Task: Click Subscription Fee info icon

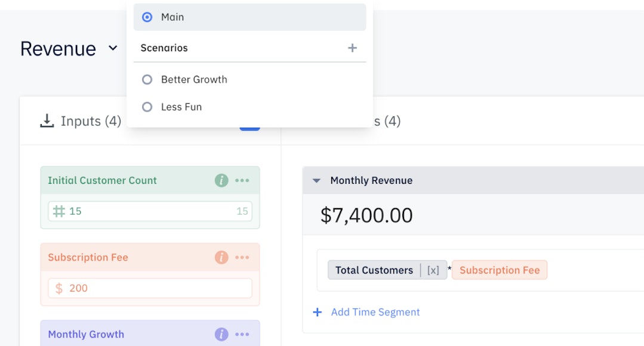Action: pos(221,258)
